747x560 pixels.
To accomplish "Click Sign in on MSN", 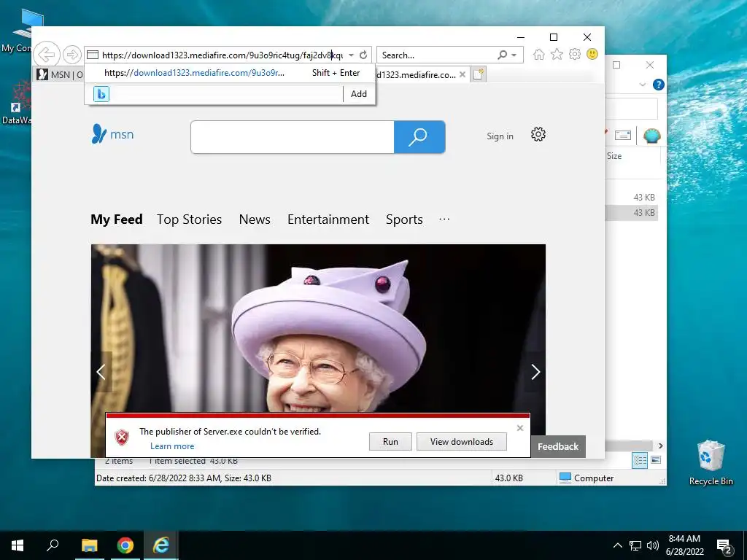I will pyautogui.click(x=500, y=136).
